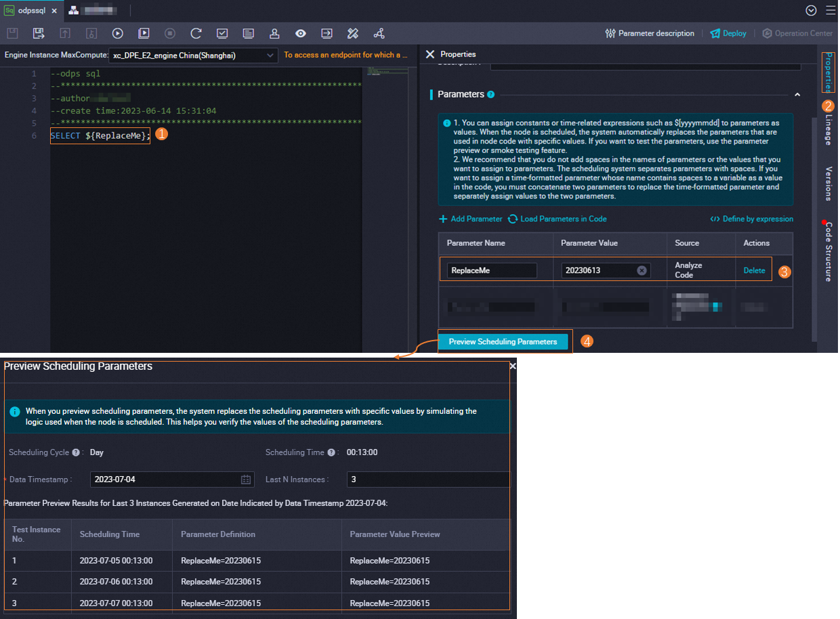The width and height of the screenshot is (840, 619).
Task: Click the eye preview icon in toolbar
Action: click(301, 33)
